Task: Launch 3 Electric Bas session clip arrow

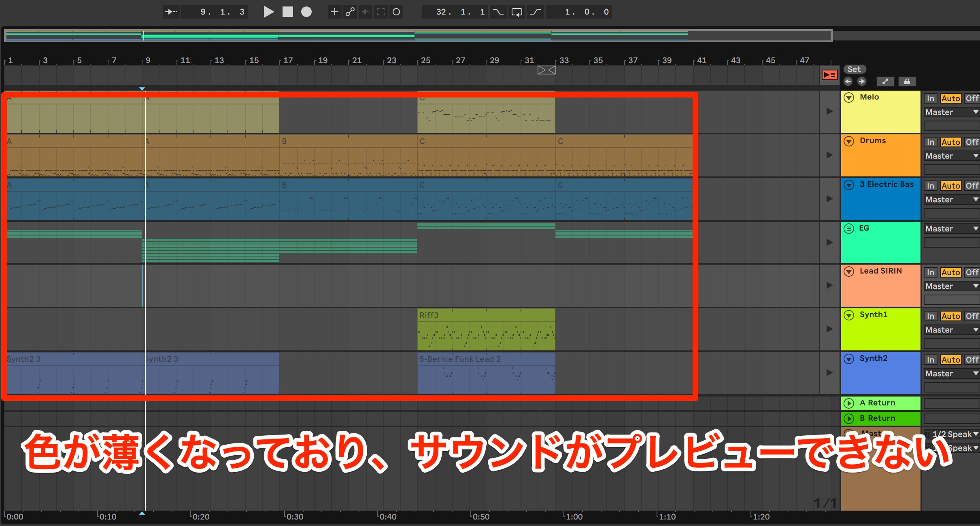Action: point(829,199)
